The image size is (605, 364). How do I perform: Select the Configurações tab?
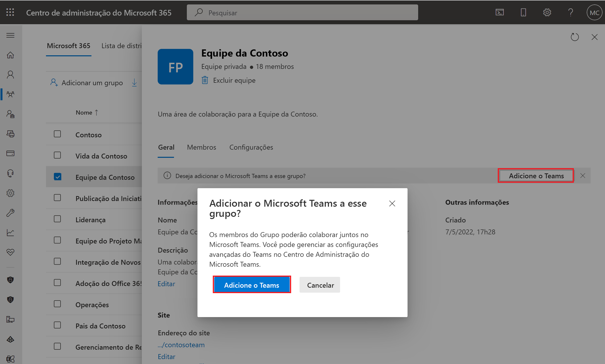(x=251, y=147)
